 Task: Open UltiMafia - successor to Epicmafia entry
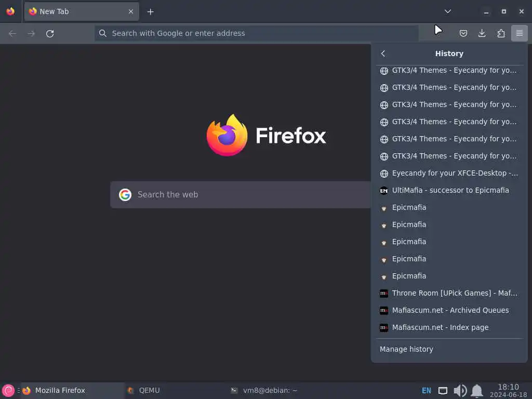[449, 190]
